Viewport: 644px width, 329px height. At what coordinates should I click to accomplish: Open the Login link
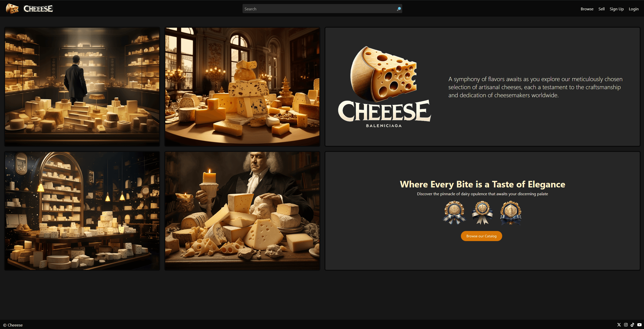point(634,9)
